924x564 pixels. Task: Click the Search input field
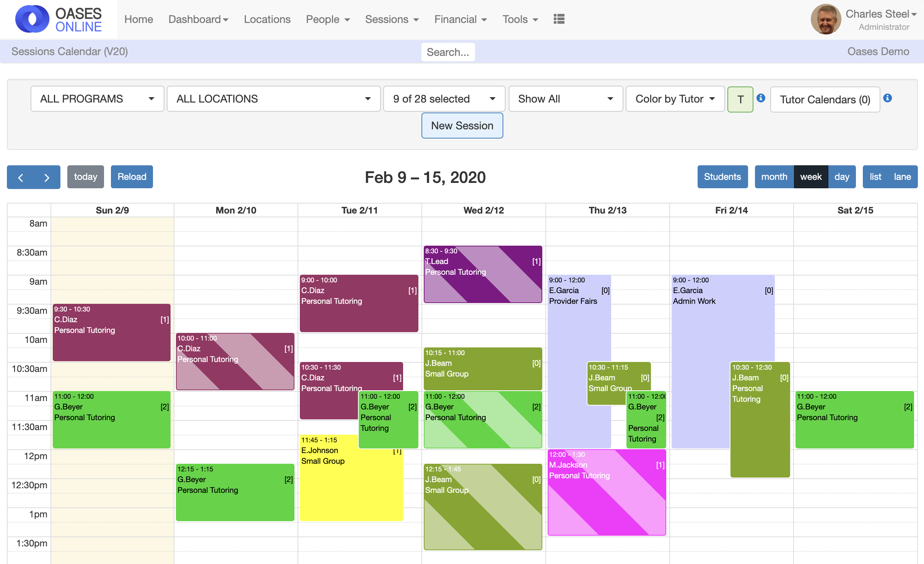coord(448,52)
